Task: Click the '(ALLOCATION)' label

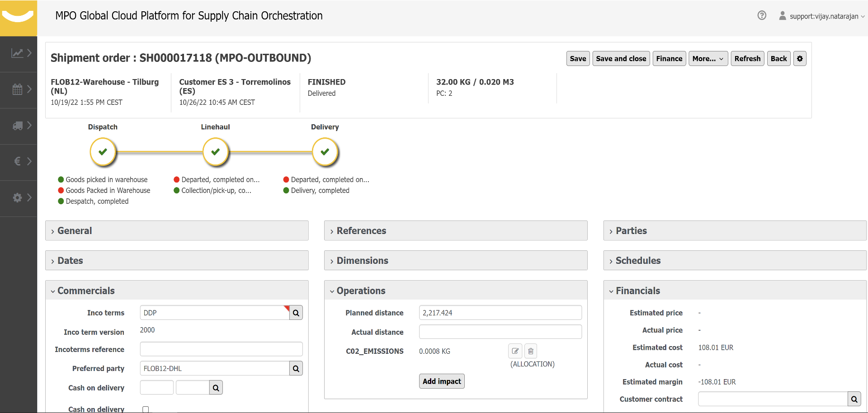Action: point(533,364)
